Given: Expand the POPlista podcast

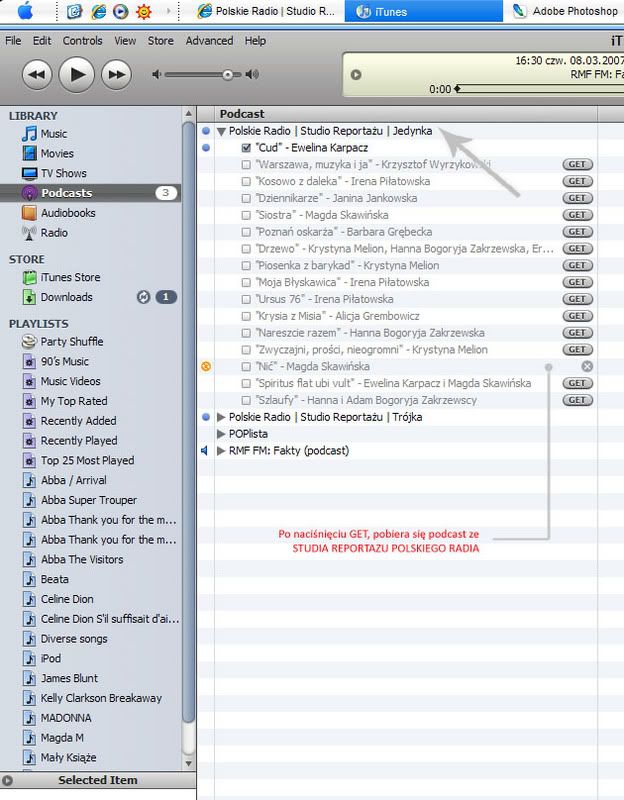Looking at the screenshot, I should point(221,434).
